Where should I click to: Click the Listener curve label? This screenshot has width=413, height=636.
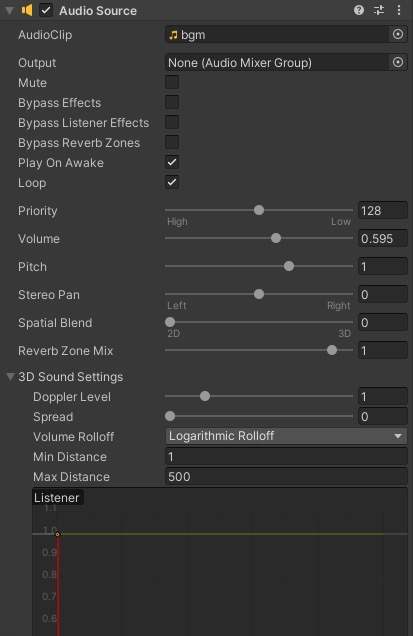(x=56, y=498)
